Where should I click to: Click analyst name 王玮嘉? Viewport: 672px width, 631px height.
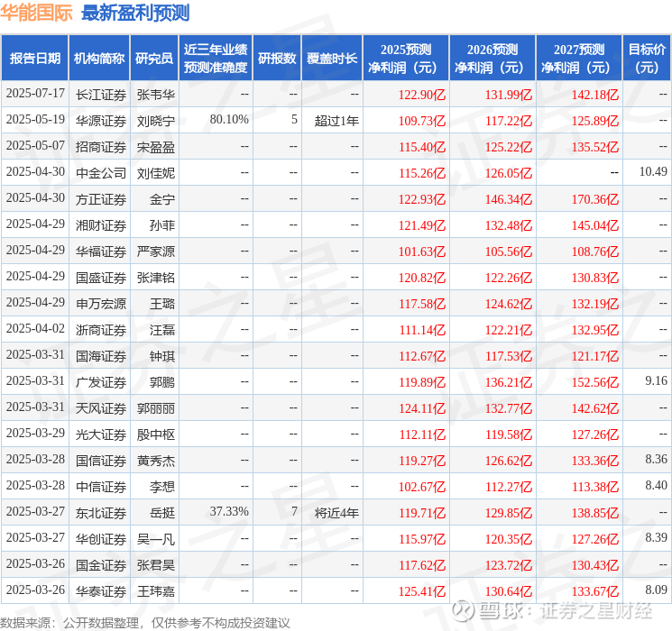(155, 591)
